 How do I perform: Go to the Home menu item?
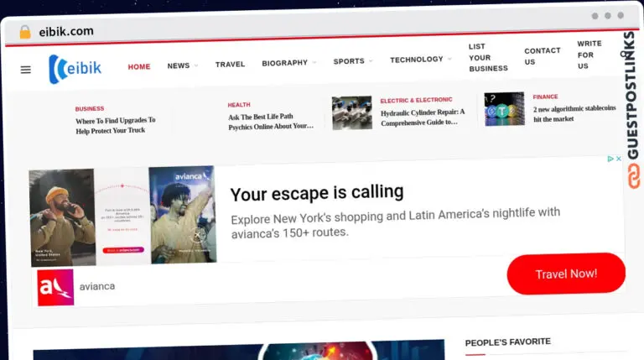139,66
